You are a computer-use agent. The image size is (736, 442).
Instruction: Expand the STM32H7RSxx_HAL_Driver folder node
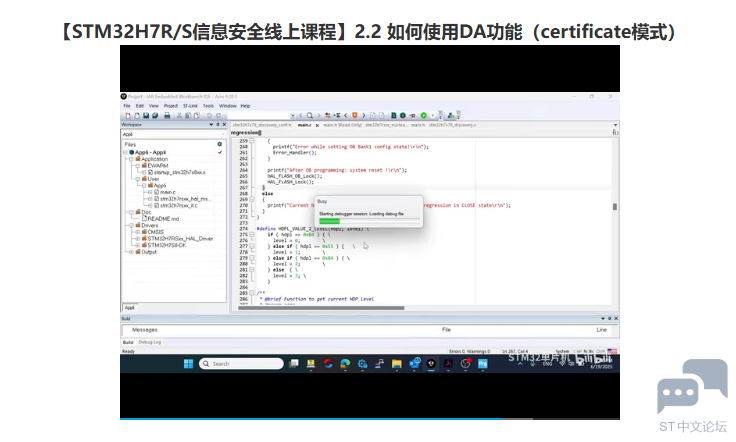coord(138,238)
